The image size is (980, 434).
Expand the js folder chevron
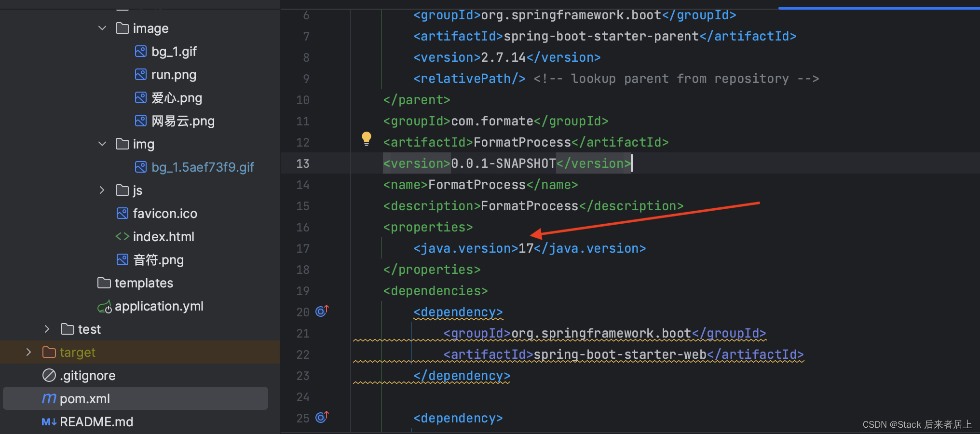point(102,190)
